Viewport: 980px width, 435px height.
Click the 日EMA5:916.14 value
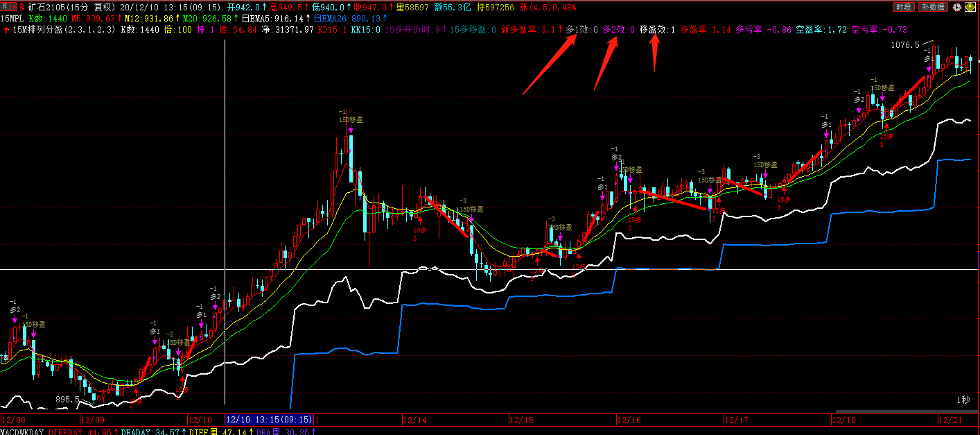272,18
